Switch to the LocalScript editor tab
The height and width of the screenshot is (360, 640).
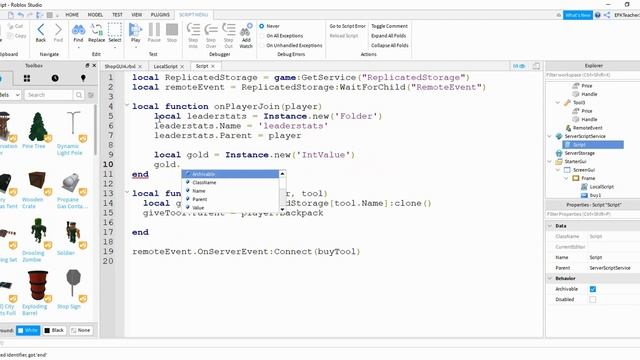coord(166,66)
